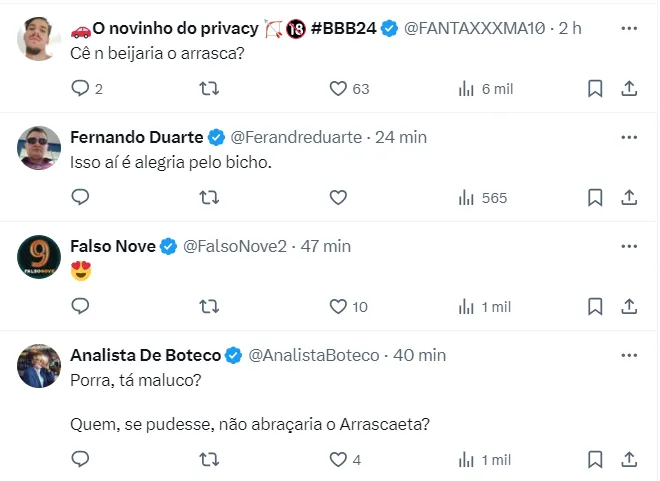Image resolution: width=660 pixels, height=481 pixels.
Task: Open Analista De Boteco's profile picture
Action: click(40, 366)
